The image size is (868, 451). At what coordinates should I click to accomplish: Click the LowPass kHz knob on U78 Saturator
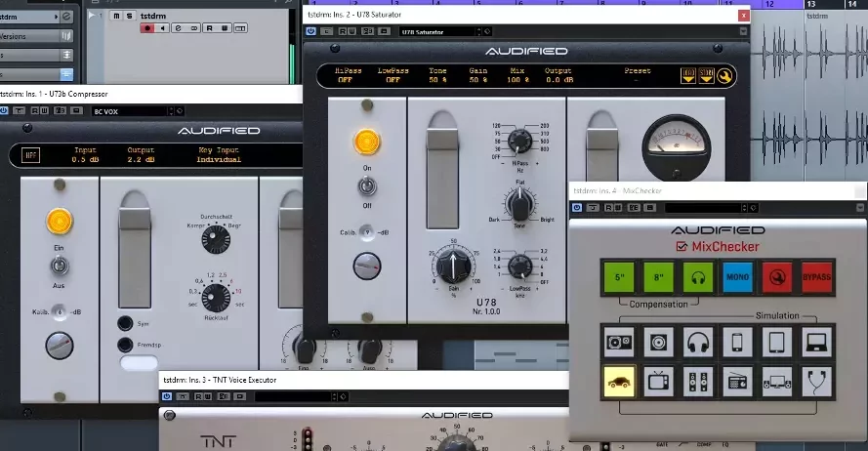[x=519, y=266]
